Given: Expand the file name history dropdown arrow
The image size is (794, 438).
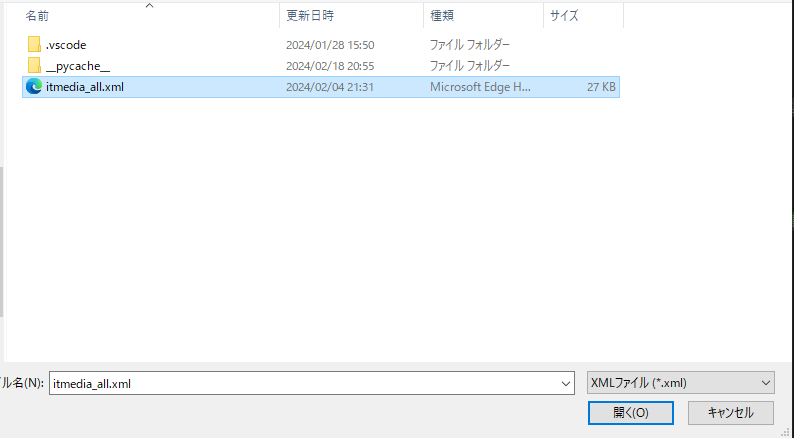Looking at the screenshot, I should (565, 383).
